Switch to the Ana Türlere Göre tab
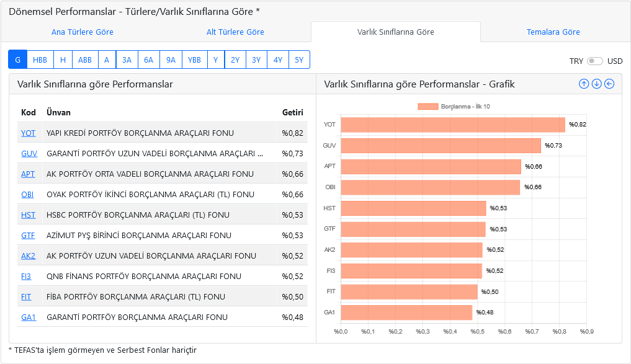This screenshot has width=631, height=364. point(83,32)
